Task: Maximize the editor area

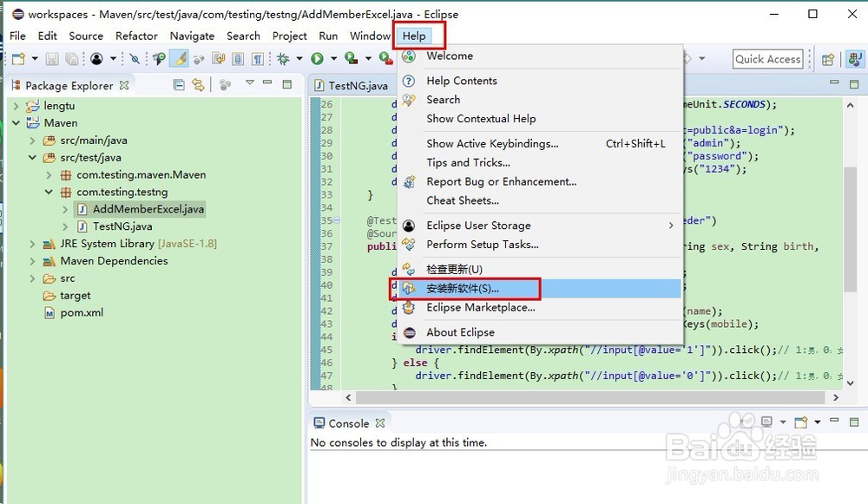Action: coord(854,84)
